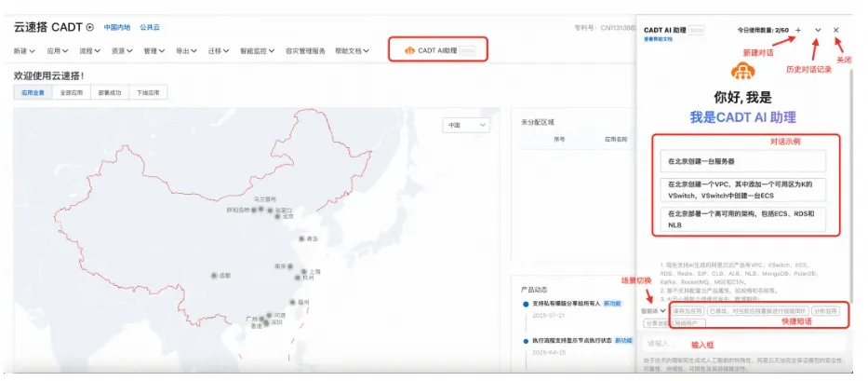868x381 pixels.
Task: Click the 分析应用 quick phrase
Action: (x=826, y=310)
